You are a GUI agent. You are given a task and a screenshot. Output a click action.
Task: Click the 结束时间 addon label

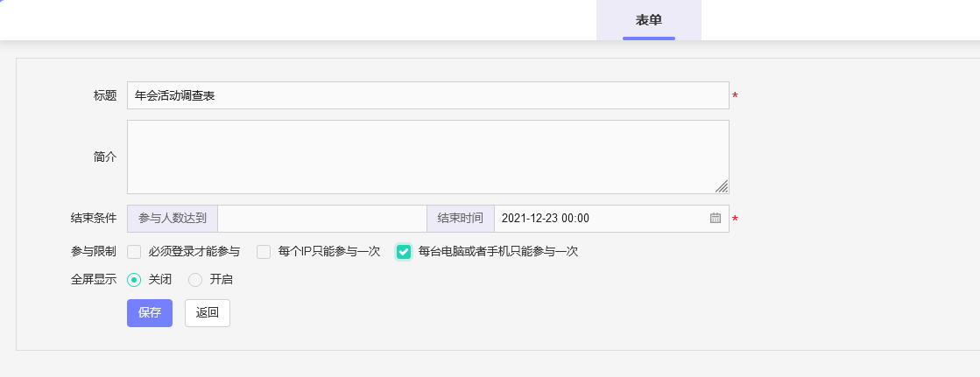(x=460, y=219)
